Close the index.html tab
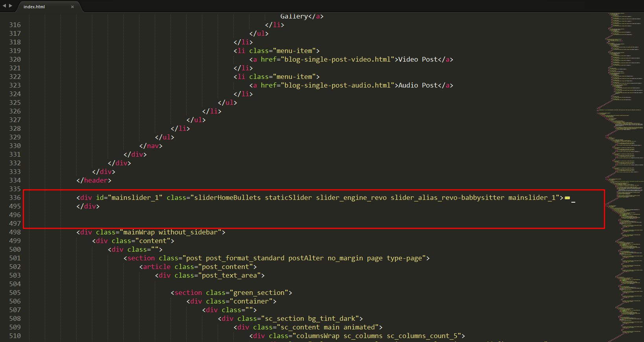The image size is (644, 342). tap(72, 7)
